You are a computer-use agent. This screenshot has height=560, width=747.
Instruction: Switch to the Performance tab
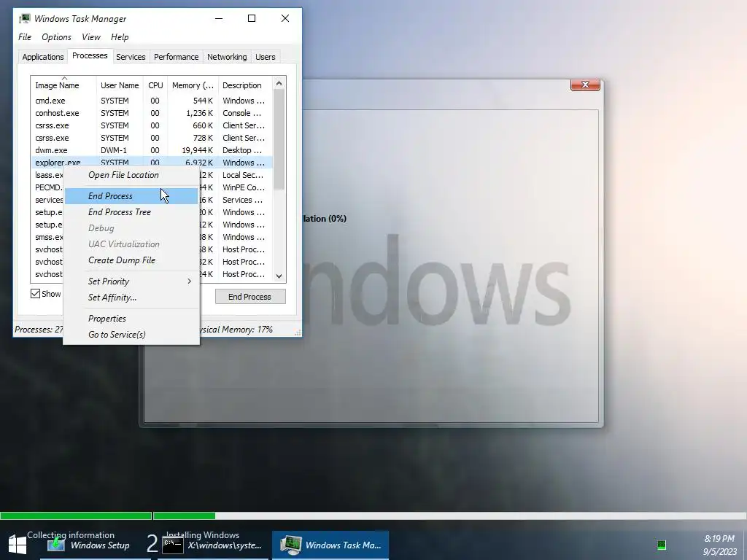[x=177, y=57]
